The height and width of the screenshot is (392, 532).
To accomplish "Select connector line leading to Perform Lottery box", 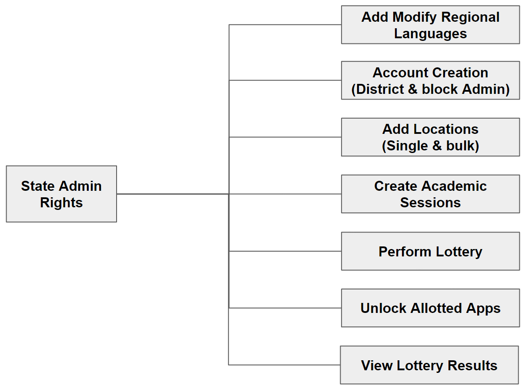I will (285, 251).
